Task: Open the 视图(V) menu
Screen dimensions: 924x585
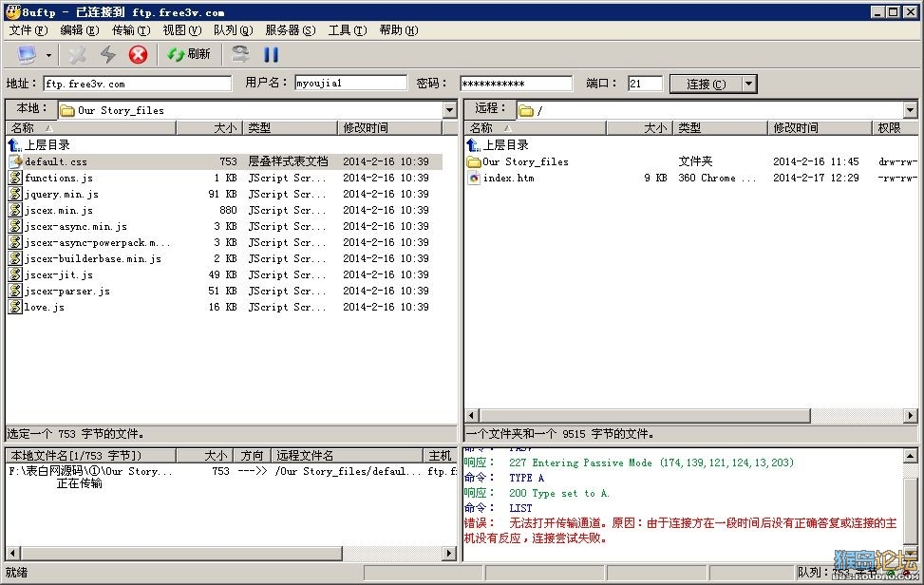Action: [x=182, y=30]
